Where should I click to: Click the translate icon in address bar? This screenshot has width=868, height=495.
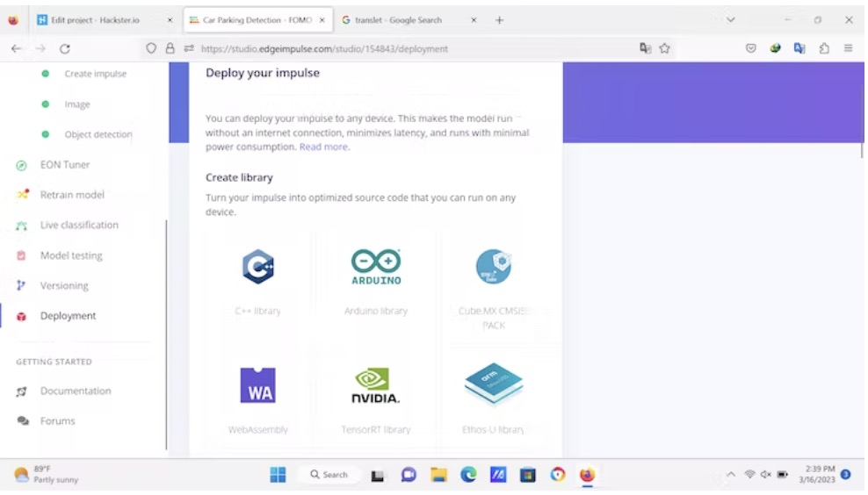click(x=646, y=49)
